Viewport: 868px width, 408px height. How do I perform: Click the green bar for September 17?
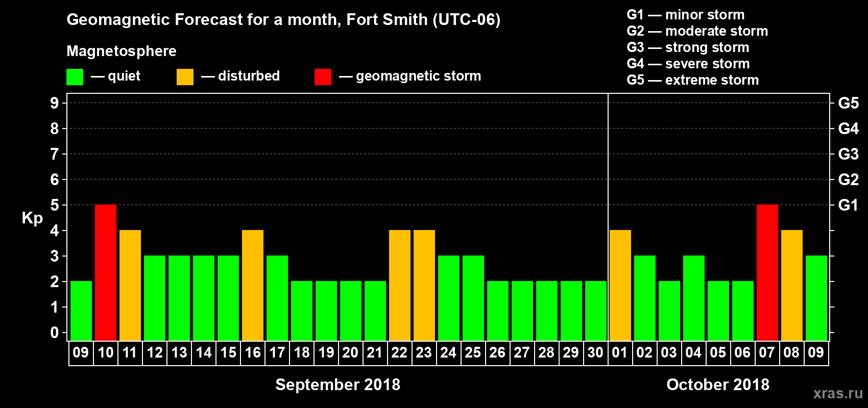277,298
